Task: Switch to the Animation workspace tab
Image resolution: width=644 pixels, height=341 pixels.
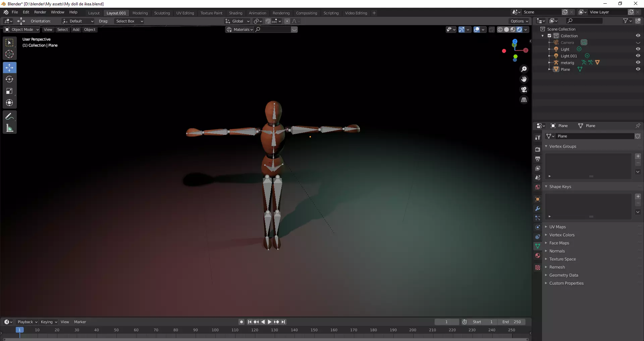Action: click(x=257, y=13)
